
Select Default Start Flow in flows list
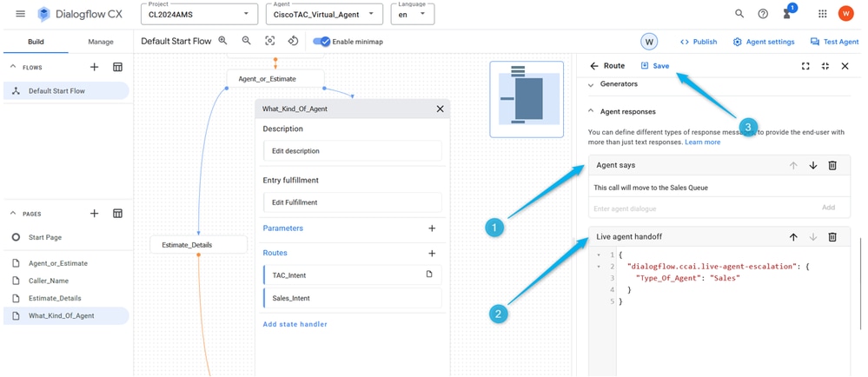tap(66, 91)
